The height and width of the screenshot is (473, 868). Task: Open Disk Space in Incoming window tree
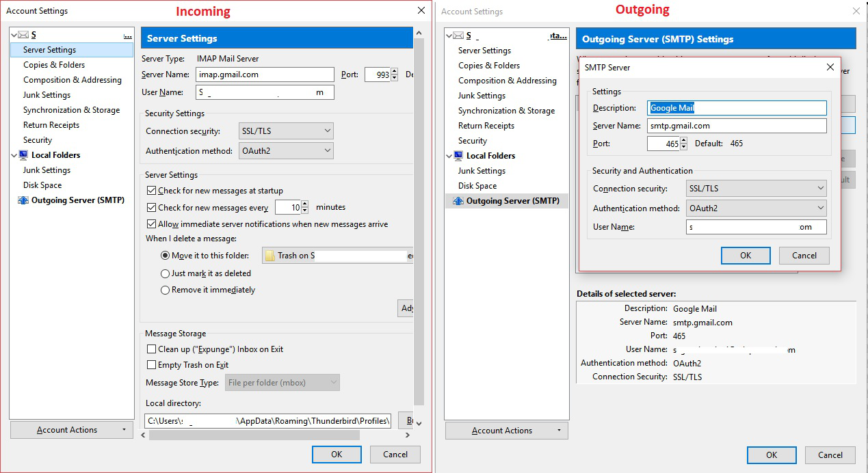coord(42,185)
